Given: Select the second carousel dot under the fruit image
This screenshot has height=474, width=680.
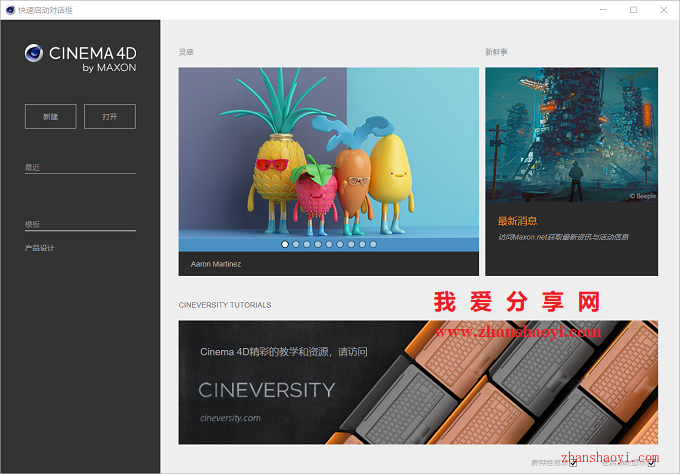Looking at the screenshot, I should (x=296, y=244).
